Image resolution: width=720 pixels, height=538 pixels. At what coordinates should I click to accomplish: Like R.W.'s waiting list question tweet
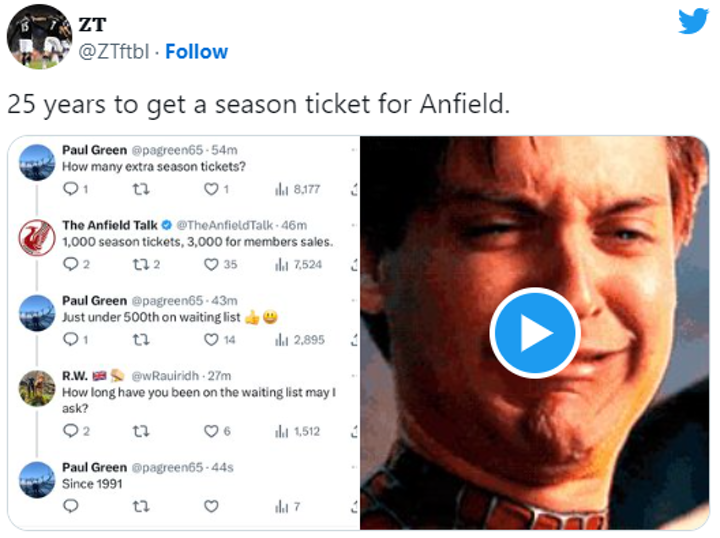[212, 431]
